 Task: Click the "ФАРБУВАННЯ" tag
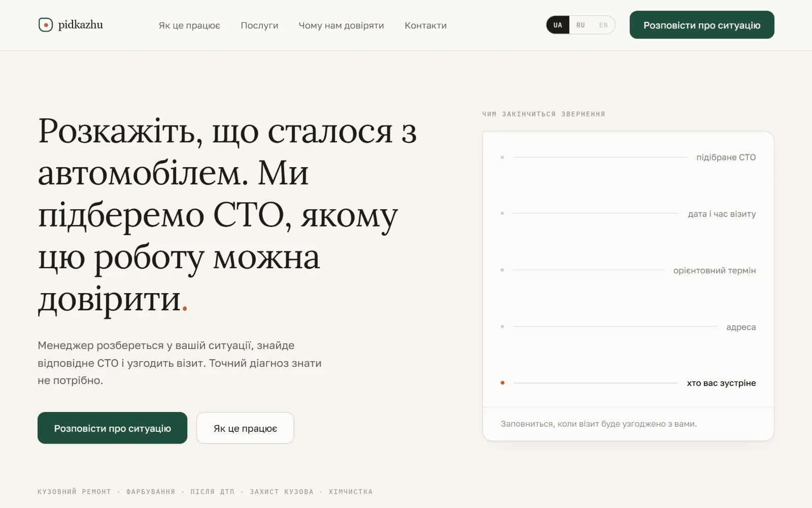pos(151,492)
